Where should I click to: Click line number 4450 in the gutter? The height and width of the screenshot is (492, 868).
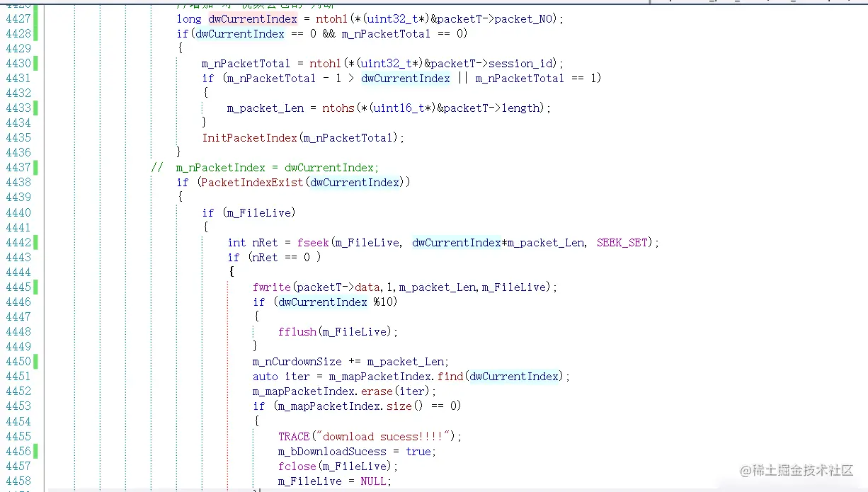[x=18, y=362]
